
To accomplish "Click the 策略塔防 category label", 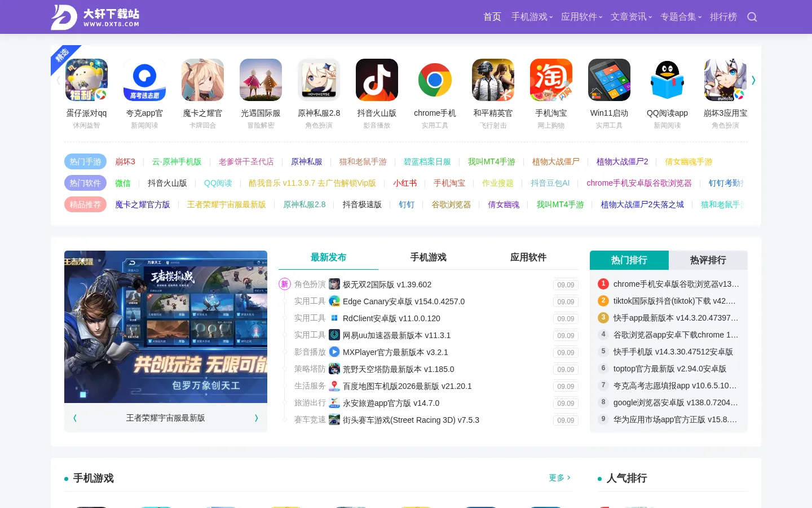I will [x=310, y=369].
